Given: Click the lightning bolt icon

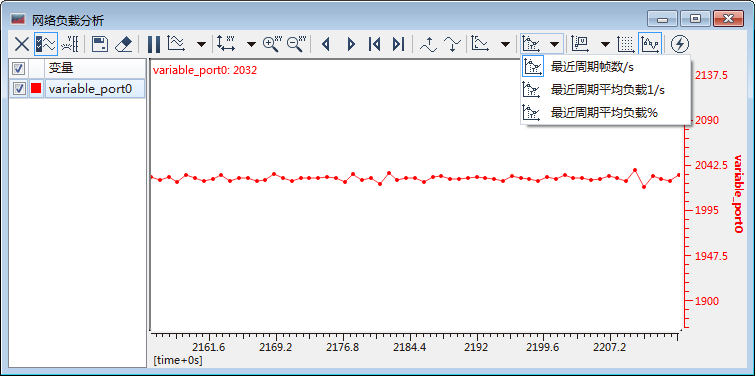Looking at the screenshot, I should (679, 44).
